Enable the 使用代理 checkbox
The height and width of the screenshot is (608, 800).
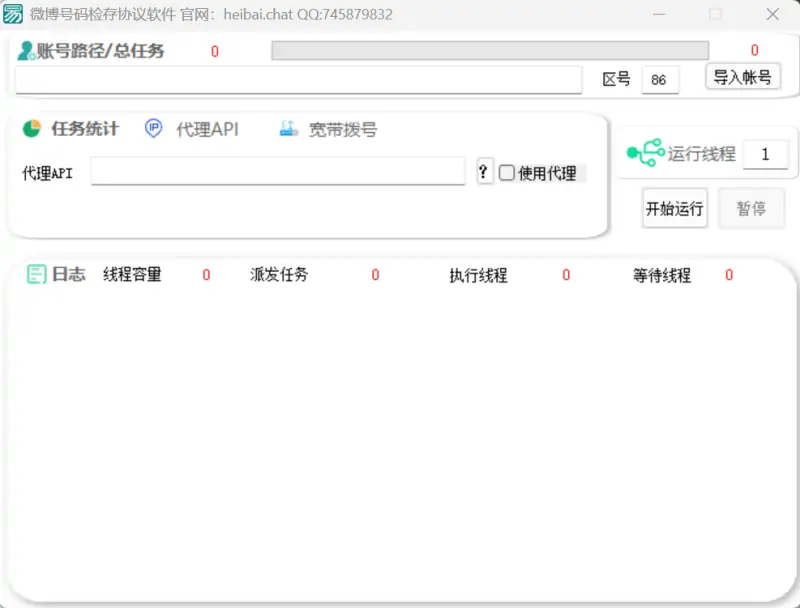(x=507, y=173)
